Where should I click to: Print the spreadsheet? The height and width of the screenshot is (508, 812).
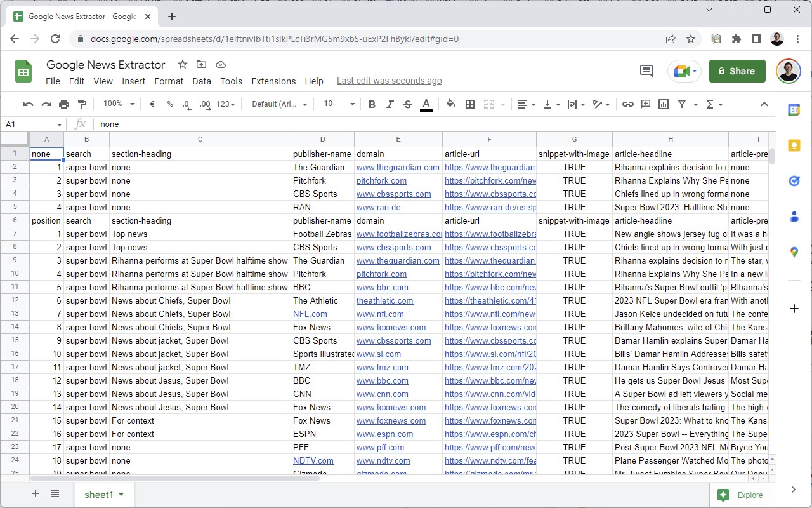click(64, 104)
